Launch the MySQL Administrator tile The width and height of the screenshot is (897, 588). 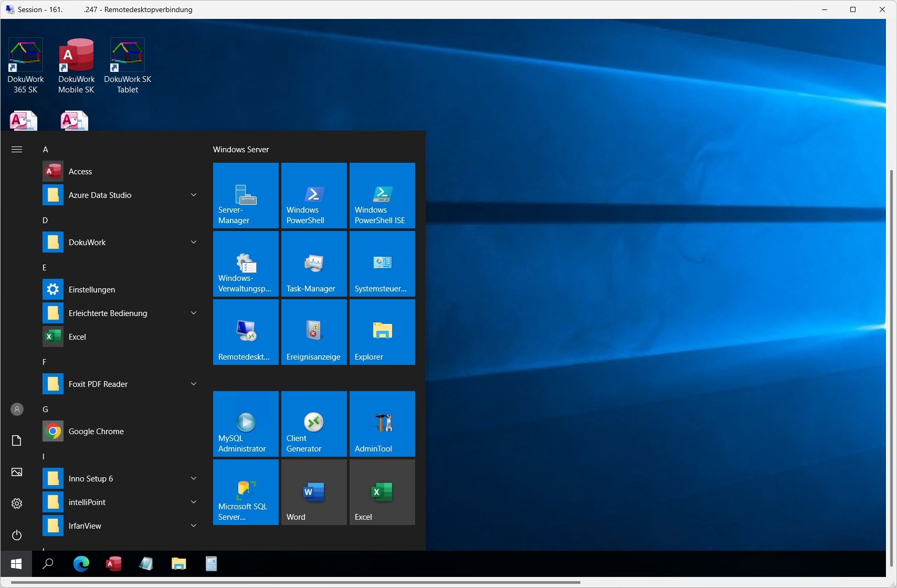pos(246,424)
